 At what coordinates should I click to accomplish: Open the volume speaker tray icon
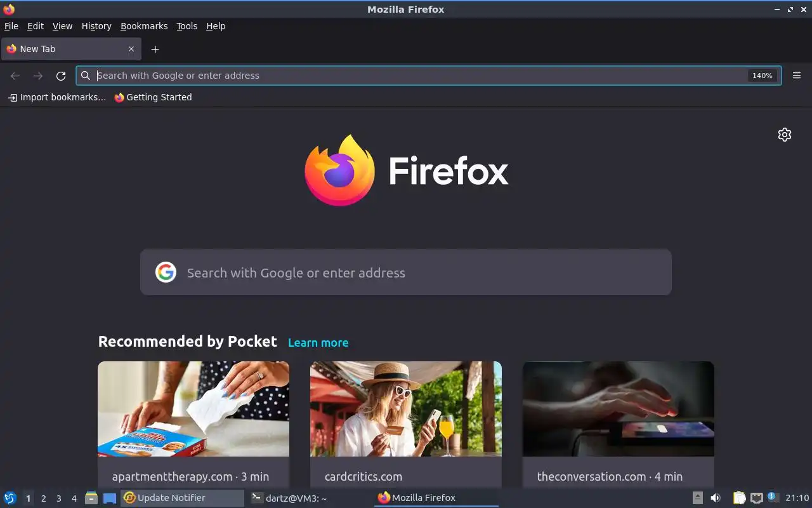click(x=716, y=498)
